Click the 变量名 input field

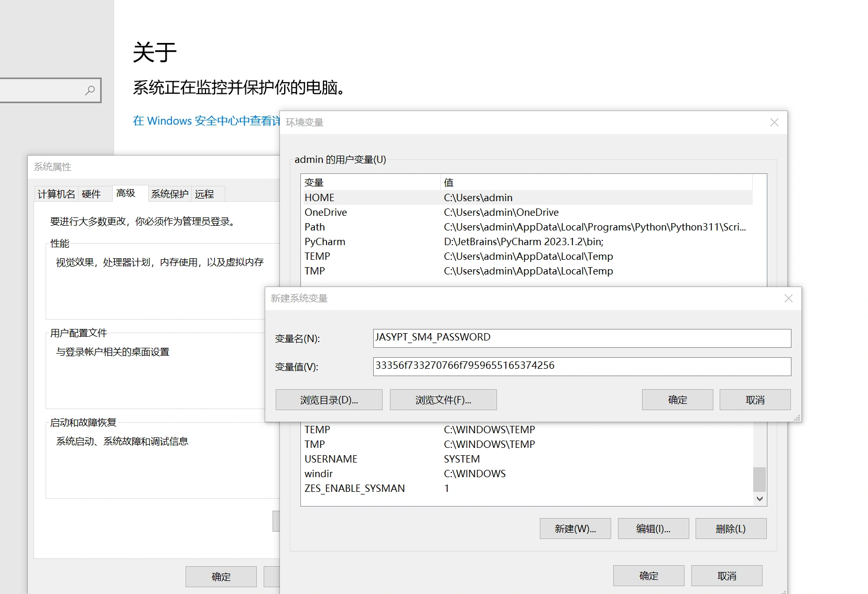pyautogui.click(x=581, y=338)
